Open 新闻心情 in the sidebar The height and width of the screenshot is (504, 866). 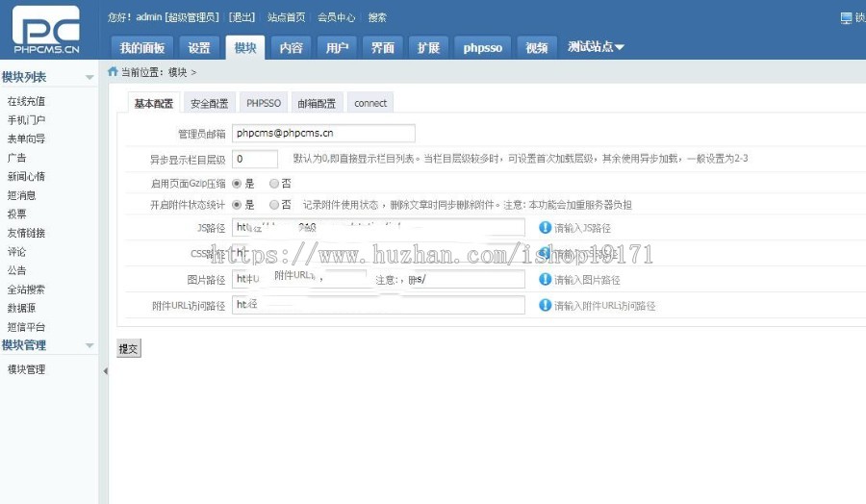(26, 176)
